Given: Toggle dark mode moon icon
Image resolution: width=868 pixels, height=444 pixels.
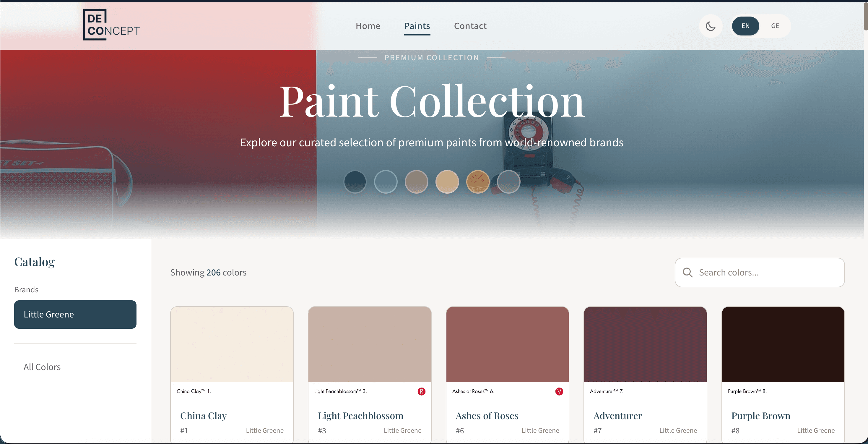Looking at the screenshot, I should [x=710, y=26].
